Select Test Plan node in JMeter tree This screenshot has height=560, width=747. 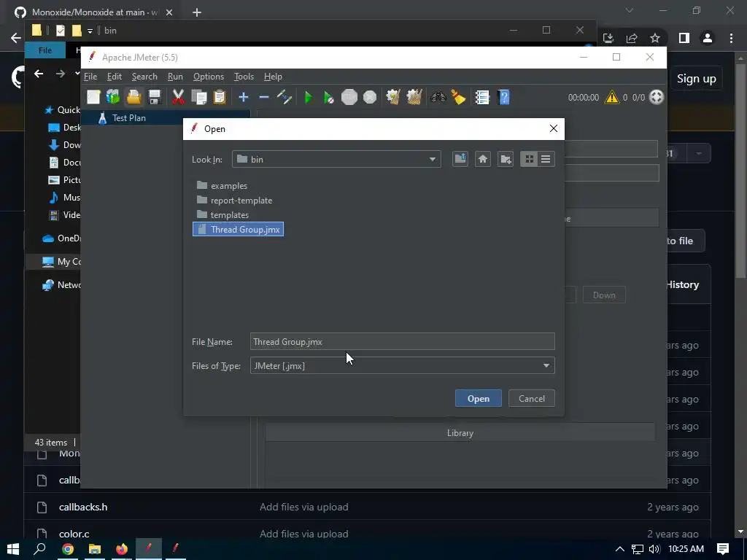(128, 117)
